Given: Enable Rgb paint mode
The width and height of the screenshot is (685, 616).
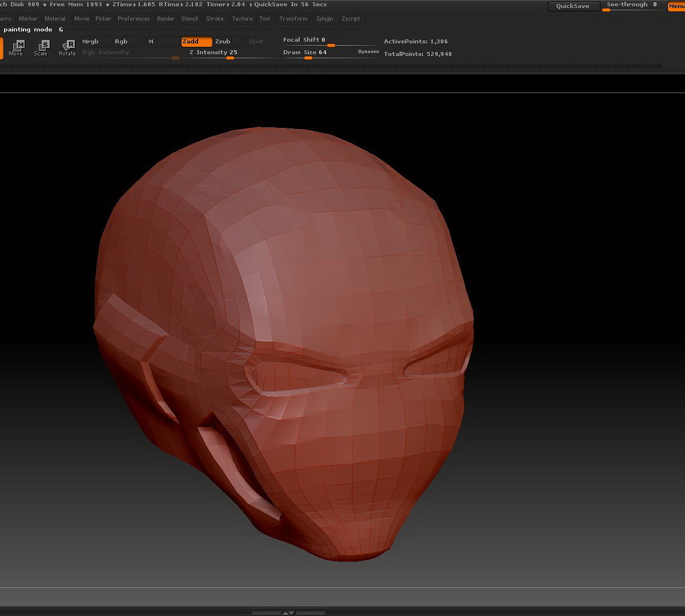Looking at the screenshot, I should (128, 42).
